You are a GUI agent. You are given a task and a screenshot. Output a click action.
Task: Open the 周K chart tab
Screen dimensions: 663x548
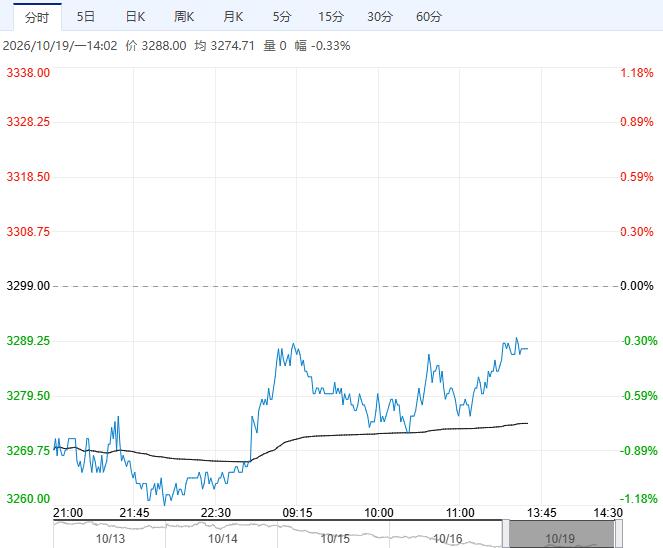tap(184, 17)
